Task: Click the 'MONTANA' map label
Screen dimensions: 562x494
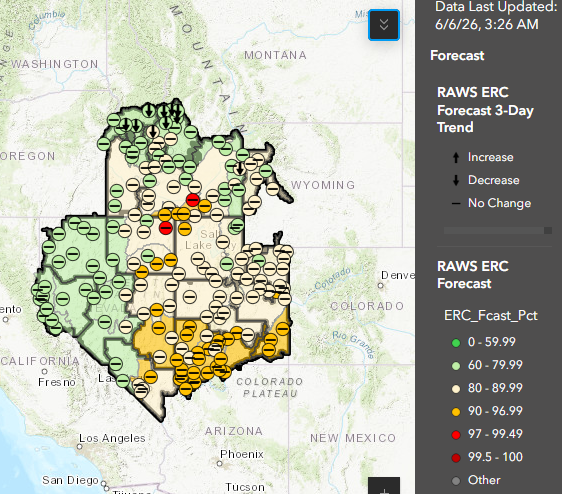Action: pyautogui.click(x=275, y=55)
